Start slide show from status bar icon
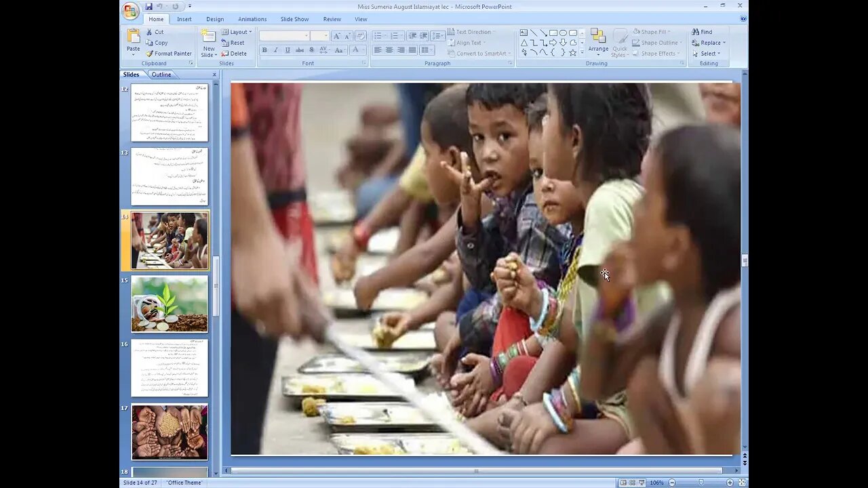Viewport: 868px width, 488px height. click(642, 483)
